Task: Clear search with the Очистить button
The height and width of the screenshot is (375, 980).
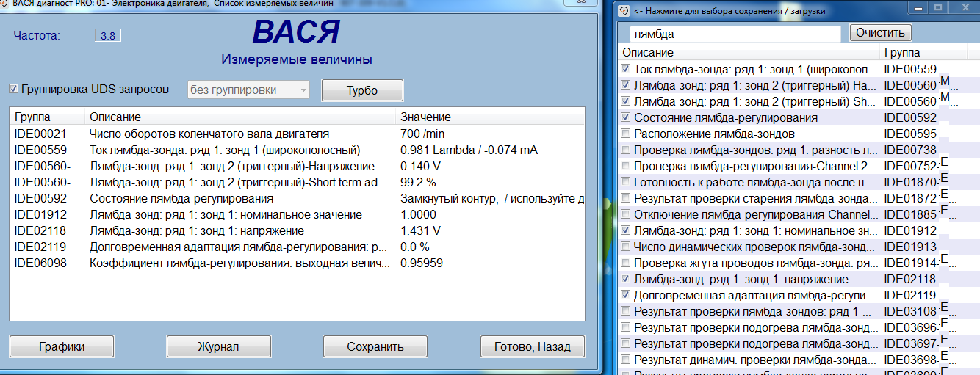Action: [880, 33]
